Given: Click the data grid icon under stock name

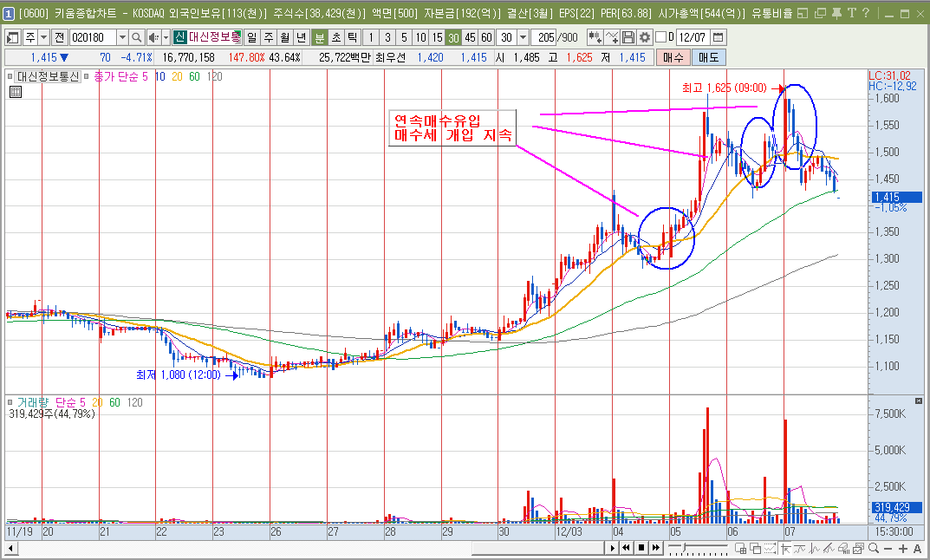Looking at the screenshot, I should pos(15,93).
